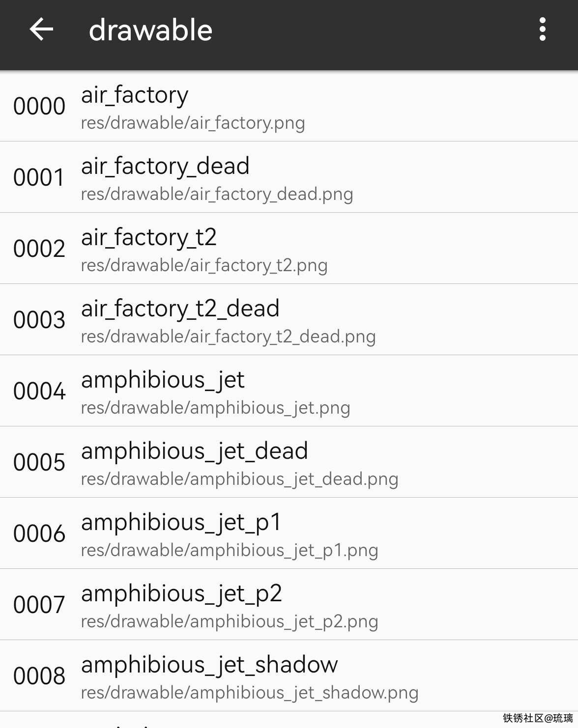Tap resource index 0006
578x728 pixels.
(x=39, y=533)
